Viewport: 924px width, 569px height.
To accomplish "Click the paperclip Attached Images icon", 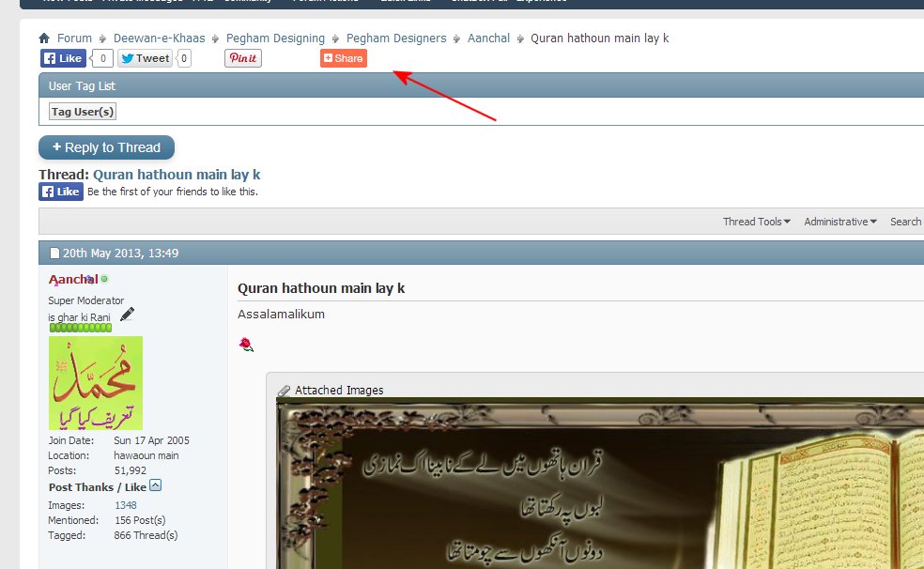I will coord(284,391).
